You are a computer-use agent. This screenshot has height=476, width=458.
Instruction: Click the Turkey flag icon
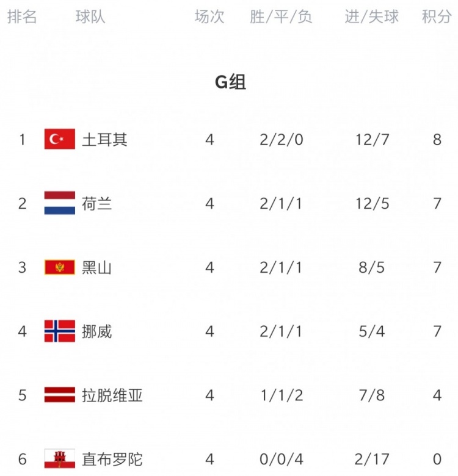[59, 139]
